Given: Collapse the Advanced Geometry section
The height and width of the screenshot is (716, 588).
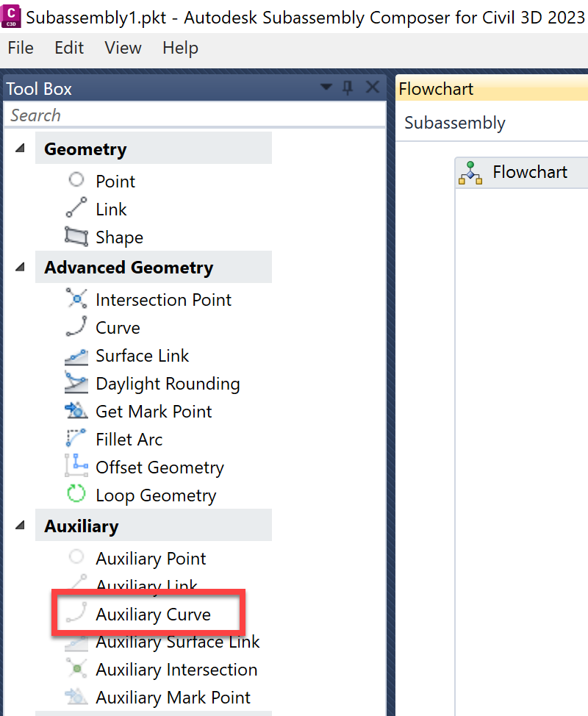Looking at the screenshot, I should (19, 267).
